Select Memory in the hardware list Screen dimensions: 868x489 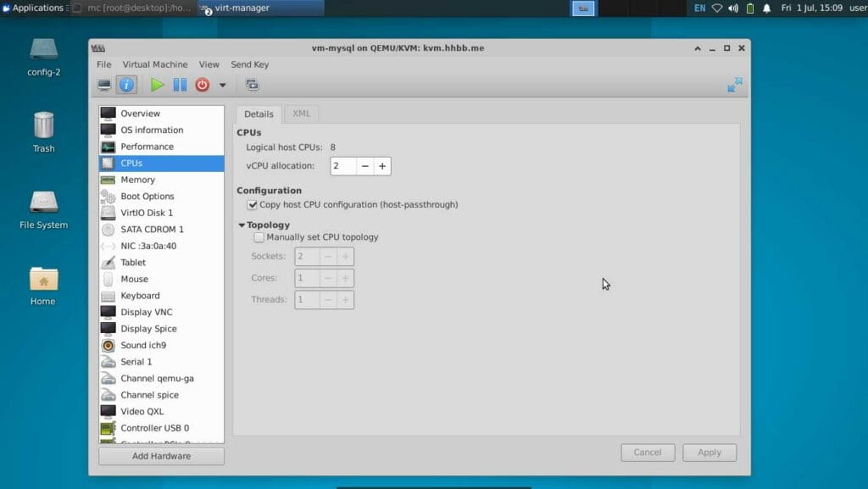coord(137,180)
